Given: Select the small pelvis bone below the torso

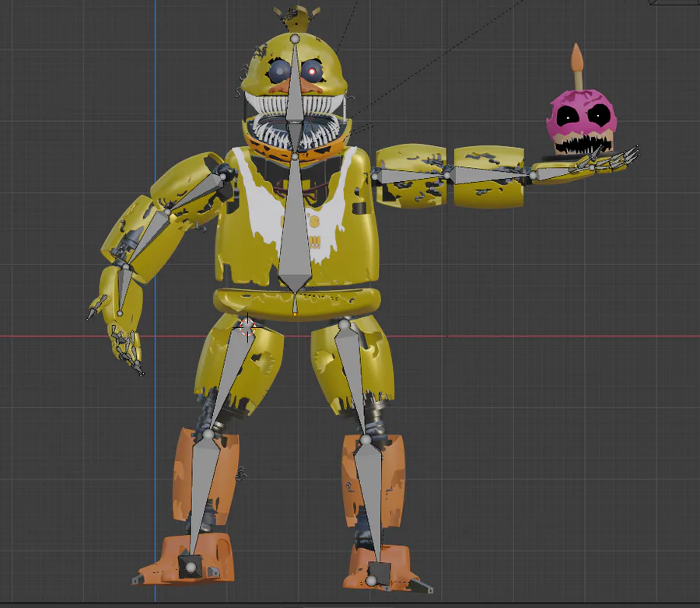Looking at the screenshot, I should pos(295,303).
